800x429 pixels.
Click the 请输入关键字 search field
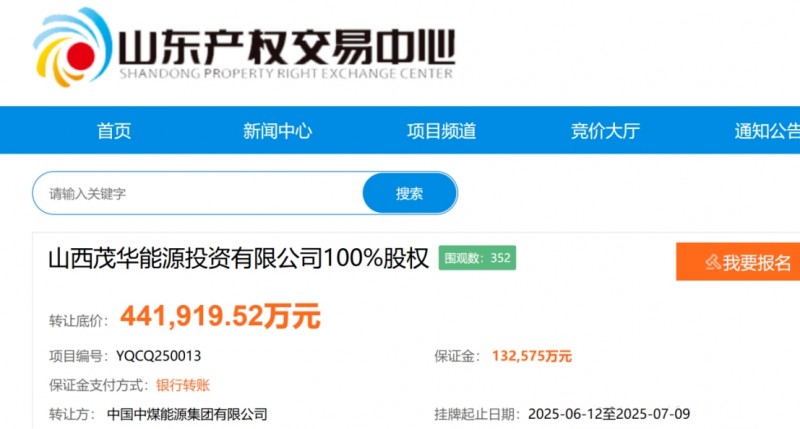200,193
